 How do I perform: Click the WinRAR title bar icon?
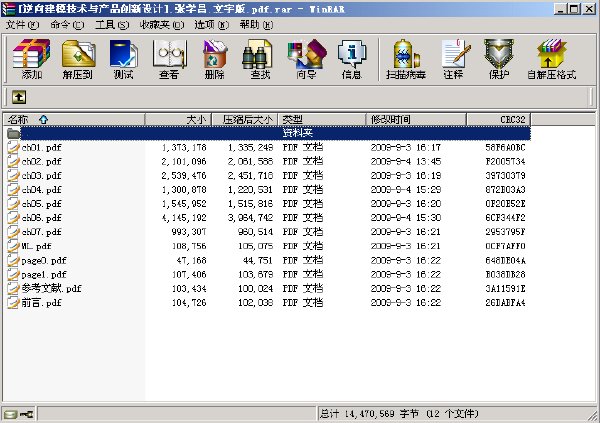[x=8, y=8]
